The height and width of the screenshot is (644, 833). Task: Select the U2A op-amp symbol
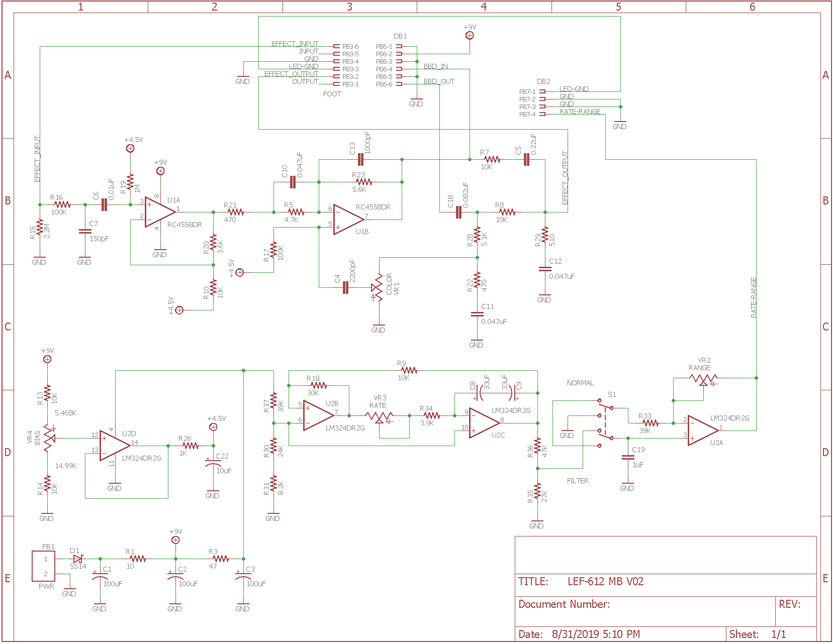703,431
